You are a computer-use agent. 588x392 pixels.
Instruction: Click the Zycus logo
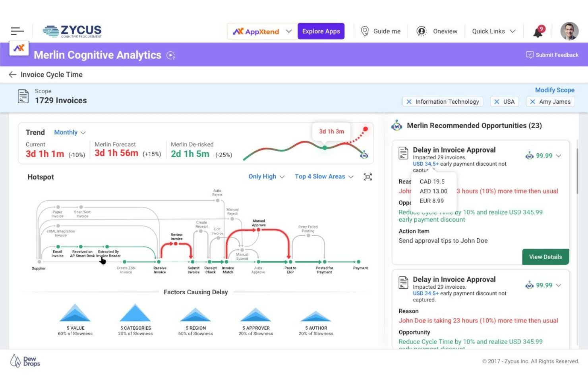72,31
